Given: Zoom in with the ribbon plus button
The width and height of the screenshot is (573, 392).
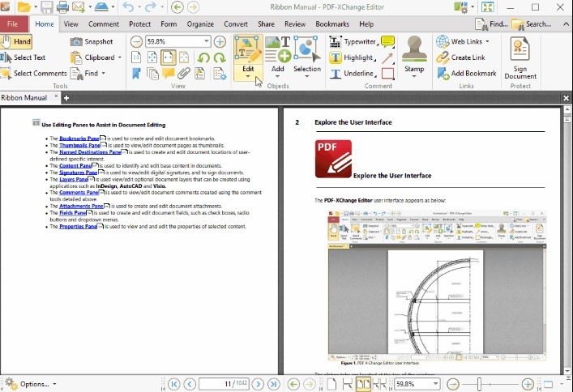Looking at the screenshot, I should 220,41.
